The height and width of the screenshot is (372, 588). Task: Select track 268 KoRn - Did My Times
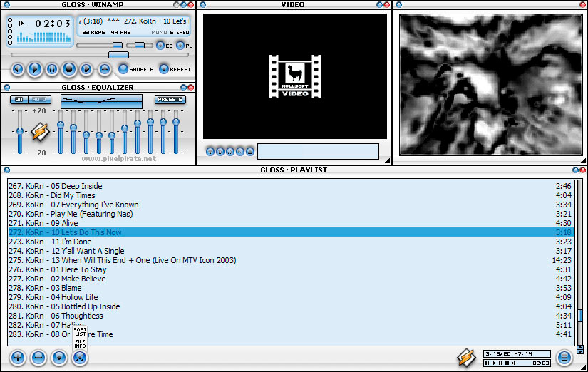pyautogui.click(x=291, y=195)
